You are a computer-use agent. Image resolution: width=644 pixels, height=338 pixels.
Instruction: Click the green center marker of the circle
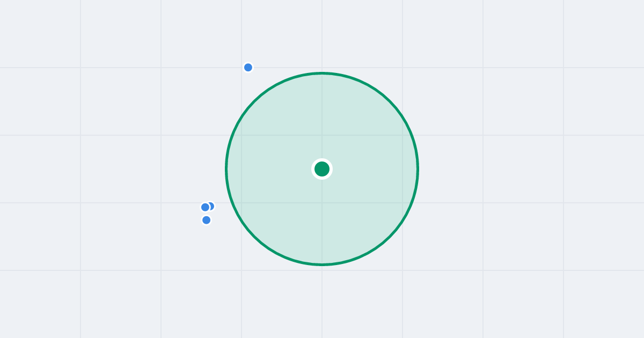[322, 169]
